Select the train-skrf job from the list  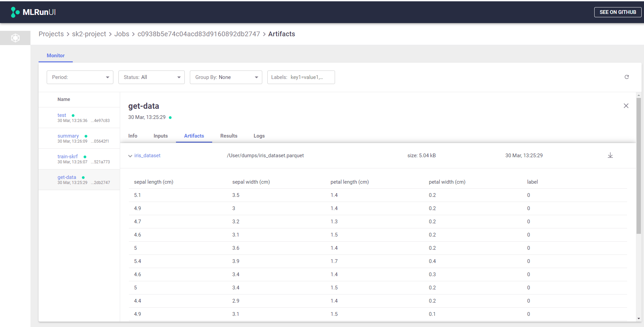pos(68,156)
